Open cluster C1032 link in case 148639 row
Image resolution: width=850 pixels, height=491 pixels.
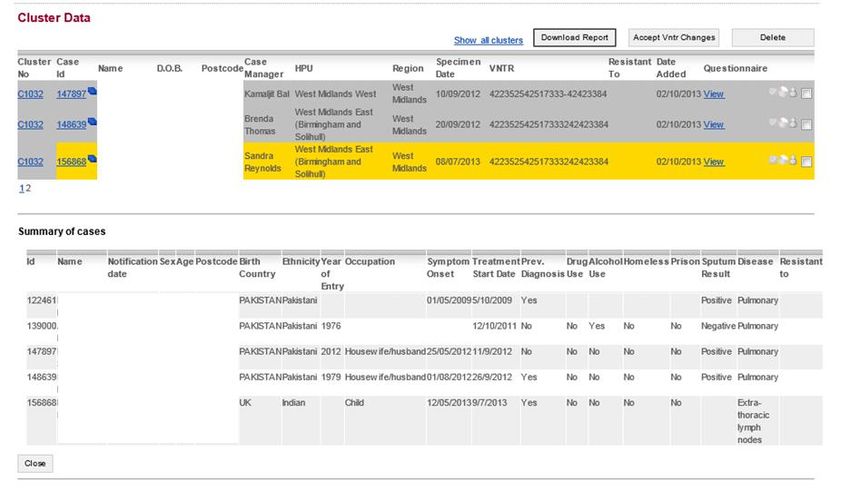[30, 125]
